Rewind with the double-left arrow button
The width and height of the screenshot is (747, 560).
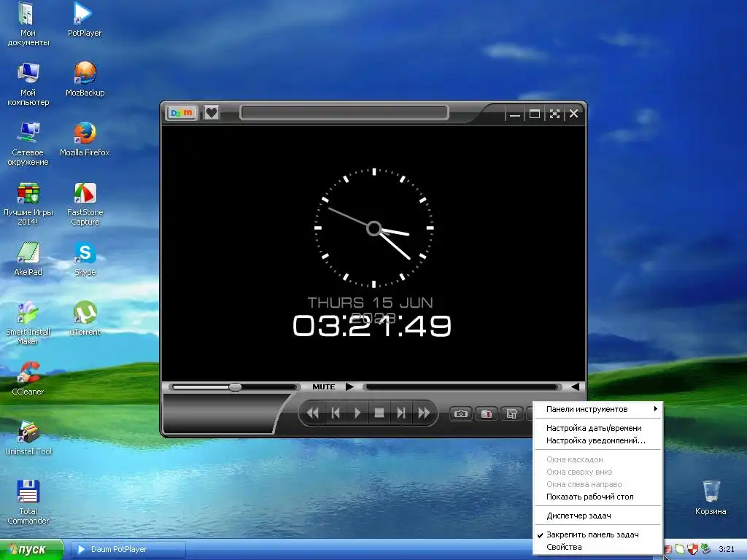[313, 413]
